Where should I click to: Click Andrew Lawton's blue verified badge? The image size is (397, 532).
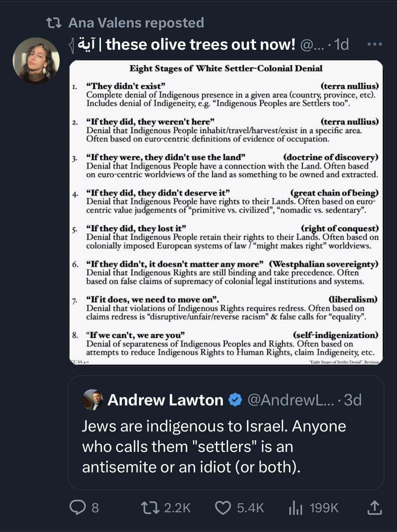(x=235, y=400)
